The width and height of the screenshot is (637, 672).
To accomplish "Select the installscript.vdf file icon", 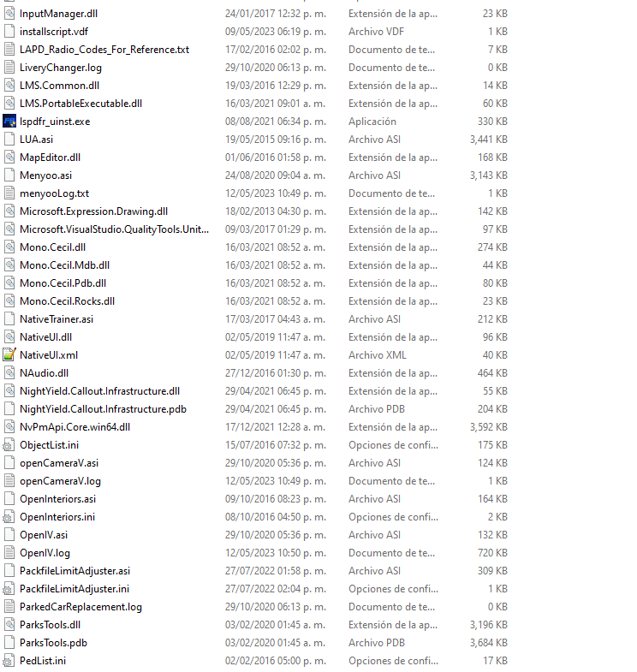I will click(x=9, y=32).
